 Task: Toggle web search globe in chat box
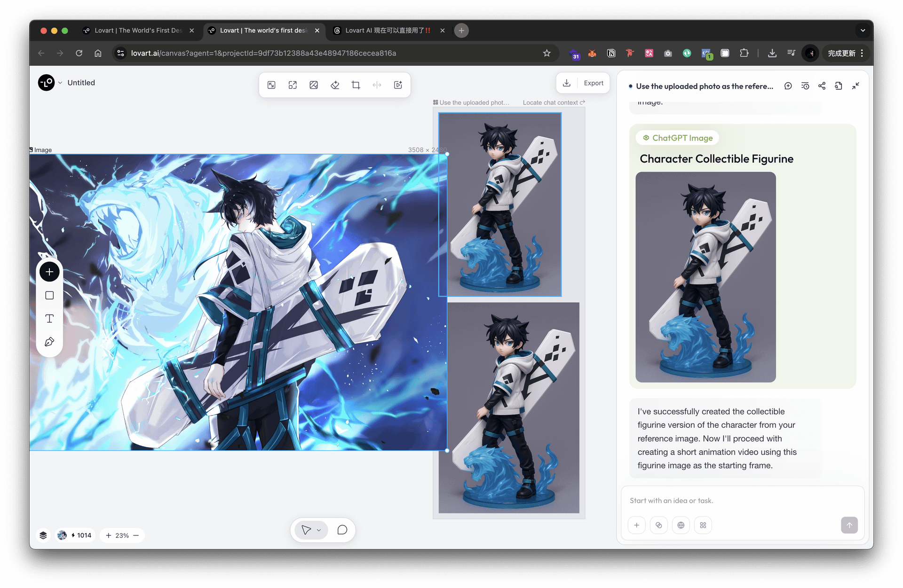(681, 525)
